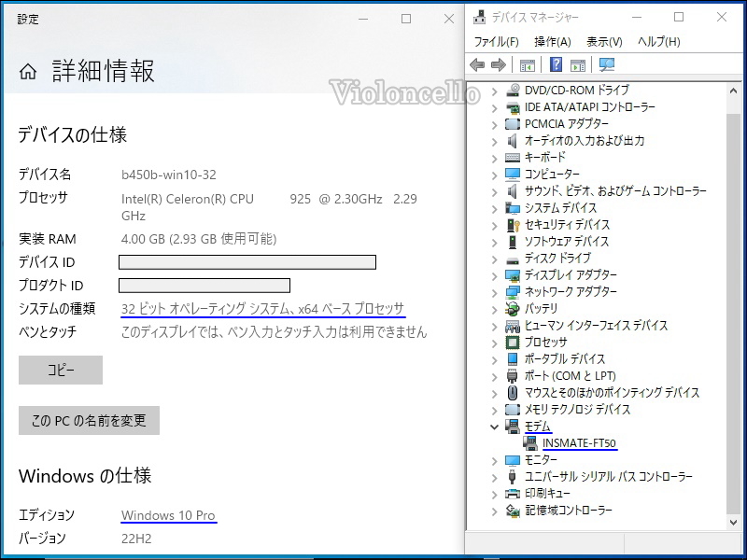Image resolution: width=747 pixels, height=560 pixels.
Task: Click the back navigation arrow
Action: (475, 63)
